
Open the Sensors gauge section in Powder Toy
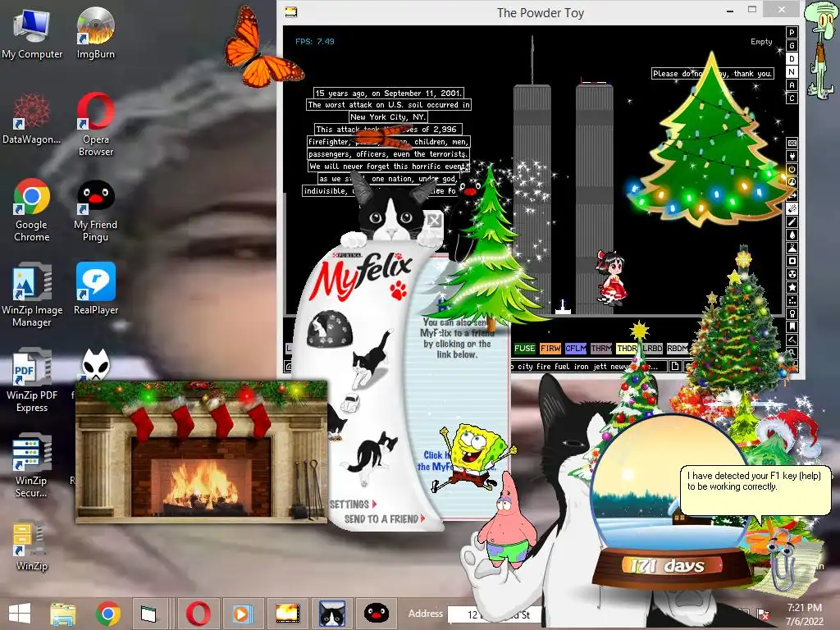coord(792,182)
